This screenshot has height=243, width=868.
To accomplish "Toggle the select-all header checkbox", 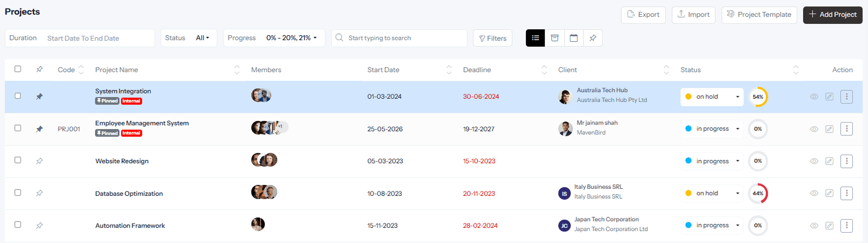I will point(18,69).
